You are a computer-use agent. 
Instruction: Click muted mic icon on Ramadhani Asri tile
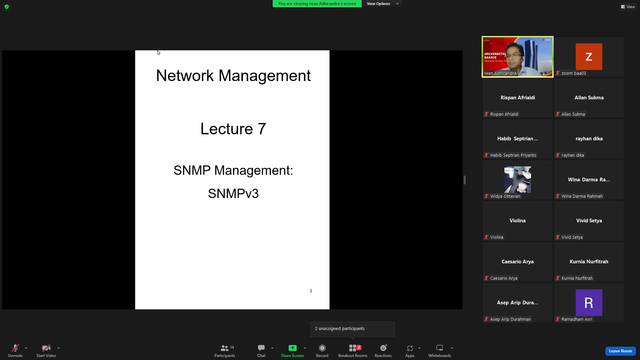[558, 319]
